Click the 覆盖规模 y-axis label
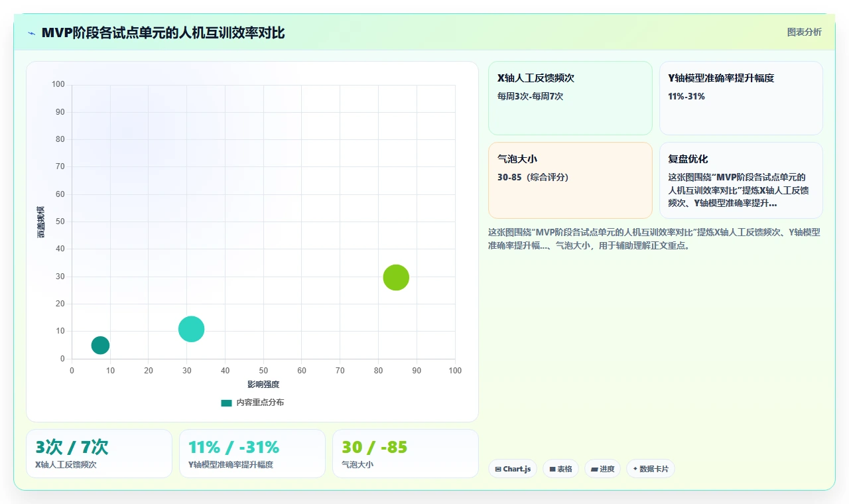The image size is (849, 504). [40, 222]
